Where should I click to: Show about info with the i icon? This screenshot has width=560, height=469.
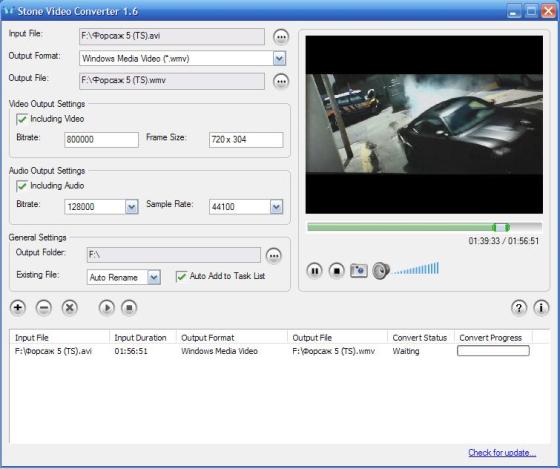click(x=541, y=308)
